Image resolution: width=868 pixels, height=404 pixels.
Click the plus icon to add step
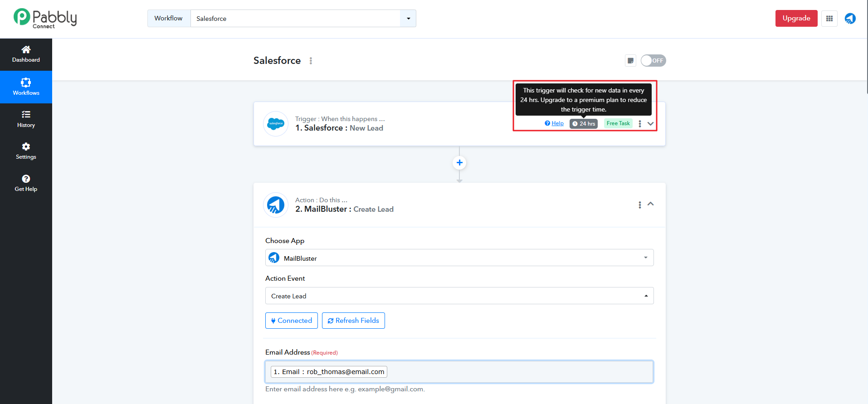coord(459,163)
